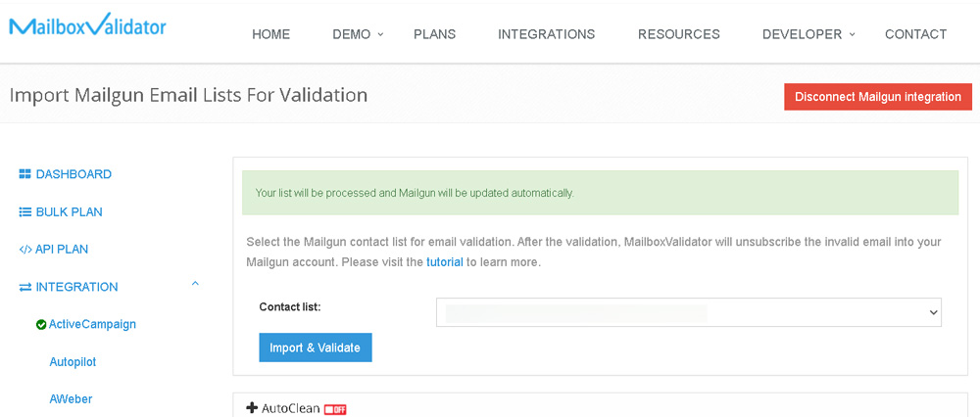
Task: Click the Integration arrows icon
Action: pyautogui.click(x=25, y=287)
